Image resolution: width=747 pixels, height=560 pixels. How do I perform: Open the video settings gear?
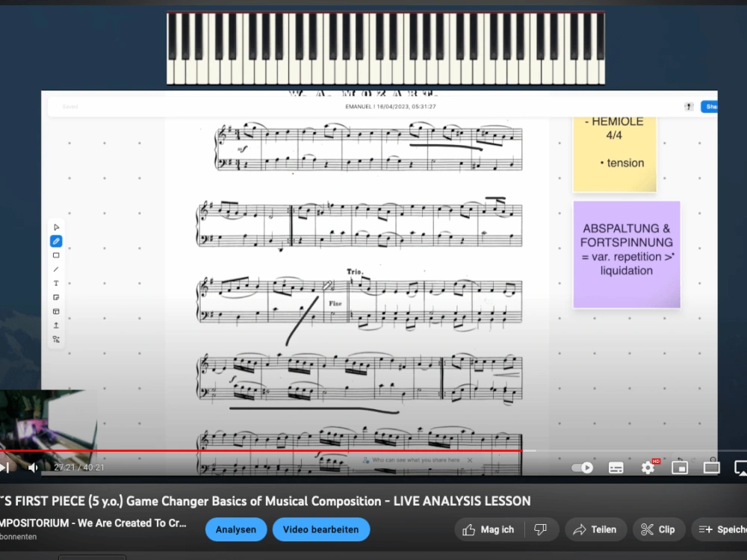(648, 467)
